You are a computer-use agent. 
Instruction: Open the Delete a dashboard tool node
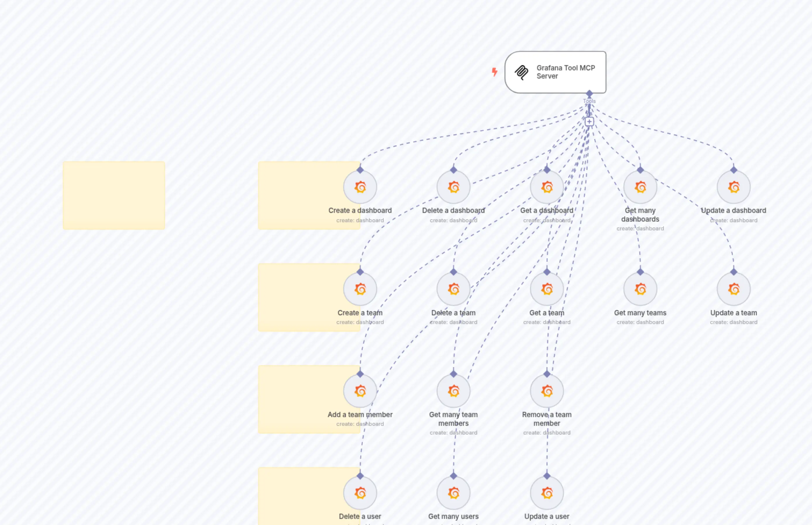pyautogui.click(x=453, y=186)
